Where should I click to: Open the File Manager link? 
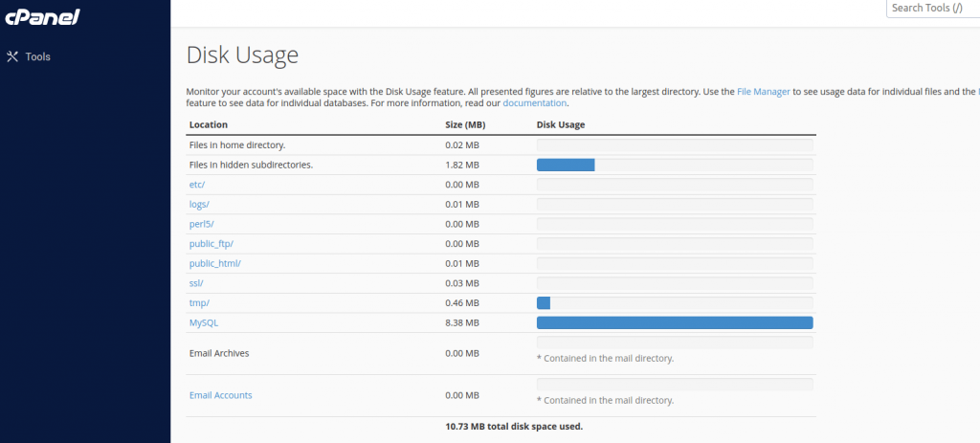pos(763,92)
